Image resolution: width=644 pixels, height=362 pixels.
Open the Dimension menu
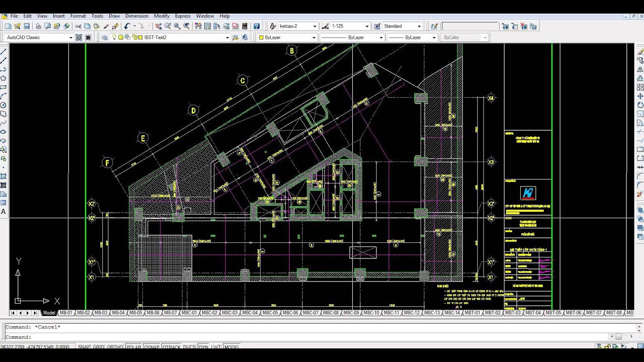[x=137, y=16]
